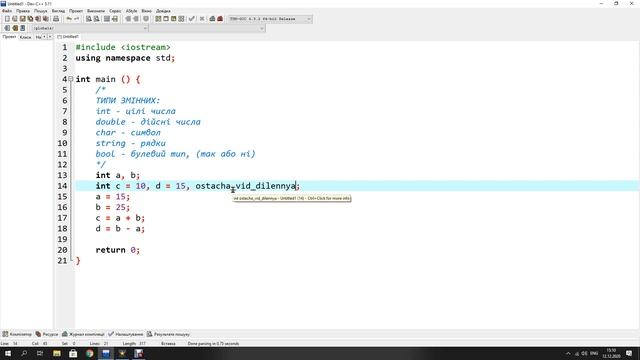Open the Проект menu
640x360 pixels.
[x=76, y=11]
